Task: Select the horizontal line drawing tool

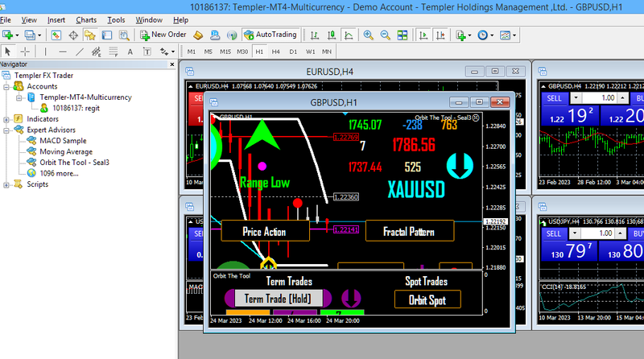Action: point(63,52)
